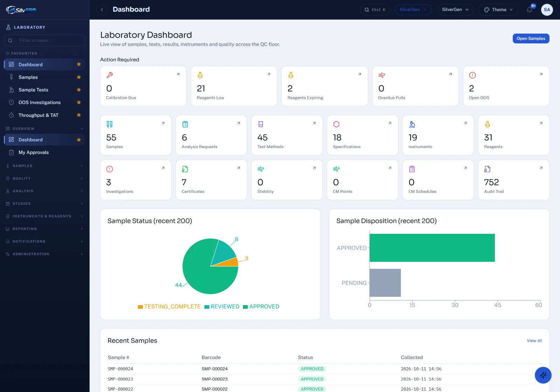The image size is (560, 392).
Task: Click the Barcode column header
Action: click(x=211, y=357)
